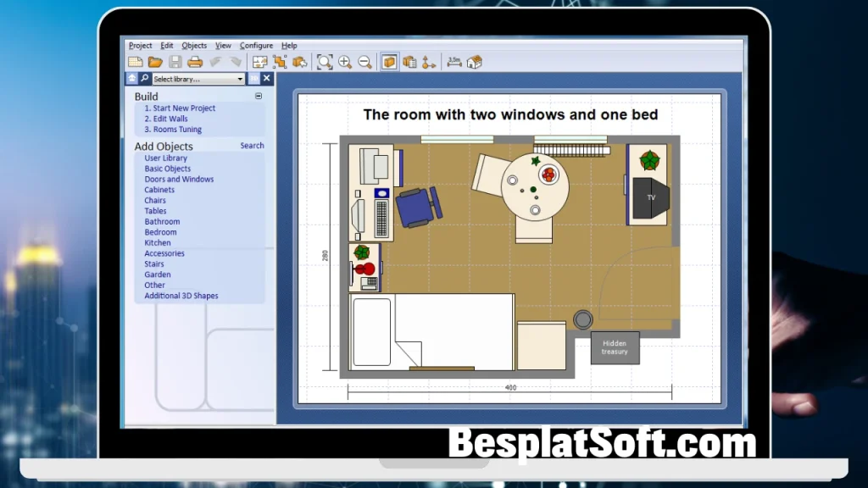This screenshot has width=868, height=488.
Task: Click the Print icon in toolbar
Action: (x=195, y=62)
